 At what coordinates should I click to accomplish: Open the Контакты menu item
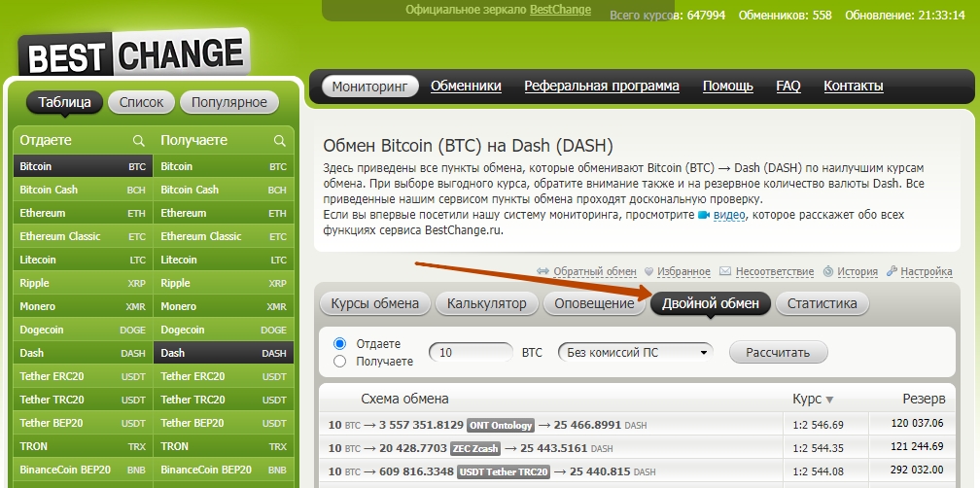(x=854, y=87)
